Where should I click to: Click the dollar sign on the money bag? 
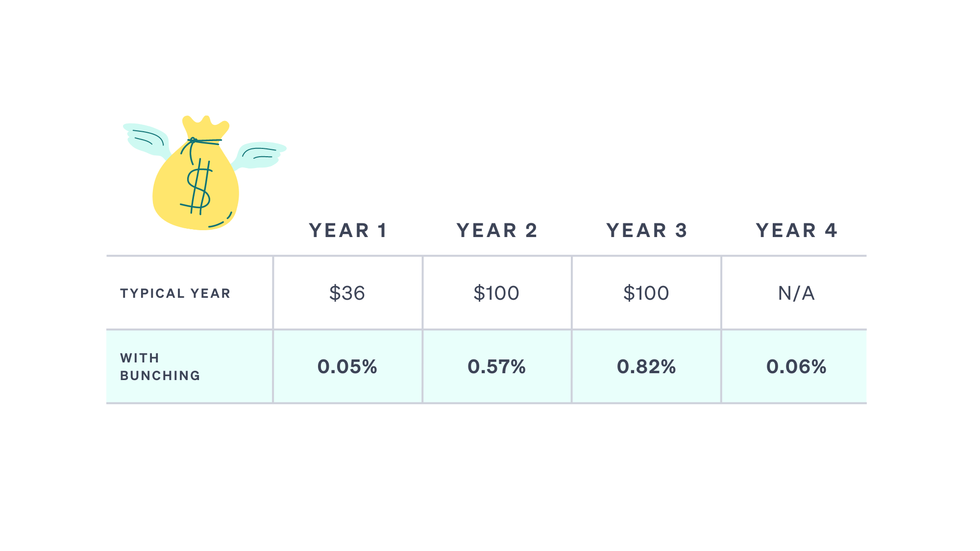pyautogui.click(x=198, y=187)
